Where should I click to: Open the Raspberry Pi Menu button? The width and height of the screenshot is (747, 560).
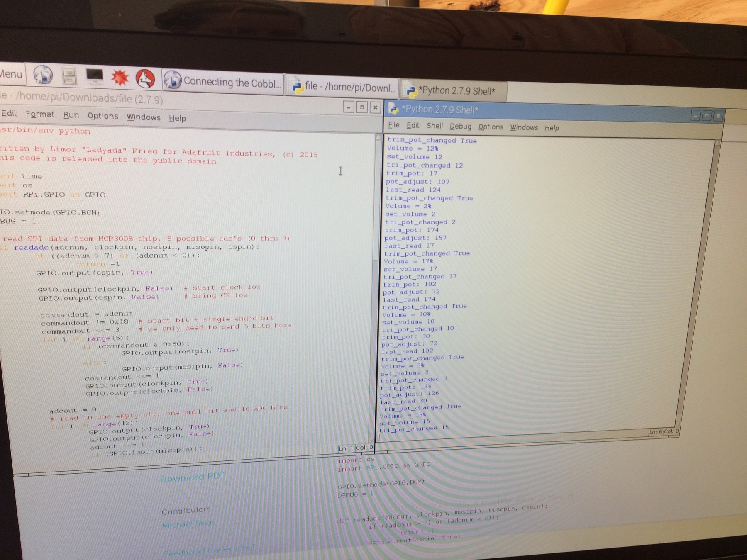(x=12, y=74)
